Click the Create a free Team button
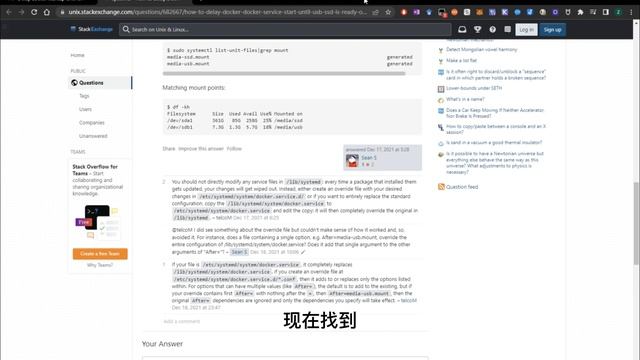Screen dimensions: 640x360 pos(100,253)
